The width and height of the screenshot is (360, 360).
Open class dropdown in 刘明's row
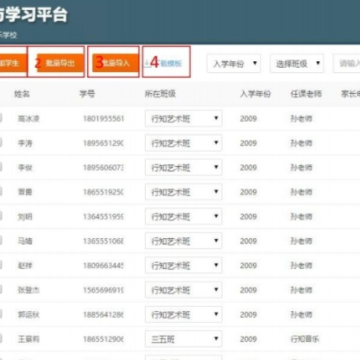(183, 216)
